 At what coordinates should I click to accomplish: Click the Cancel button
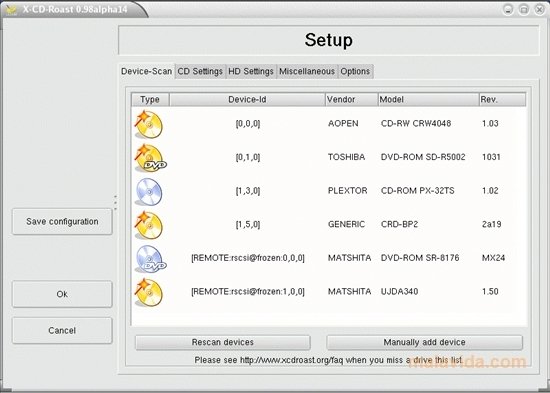click(62, 331)
